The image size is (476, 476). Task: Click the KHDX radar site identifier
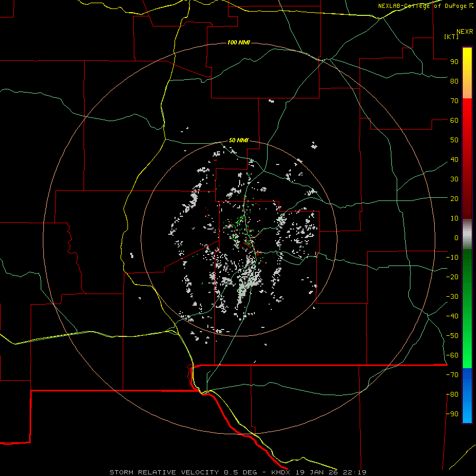(281, 472)
